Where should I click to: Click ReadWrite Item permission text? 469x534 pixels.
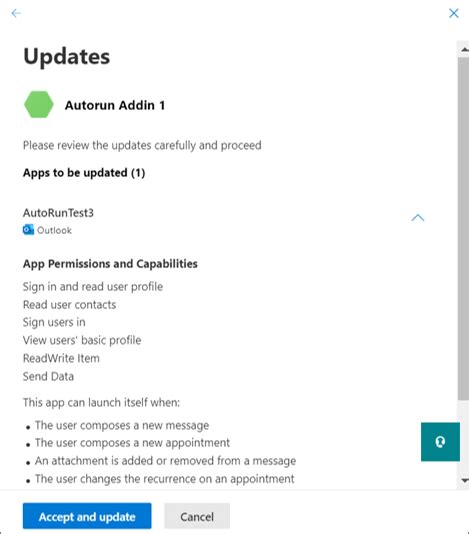[x=61, y=358]
